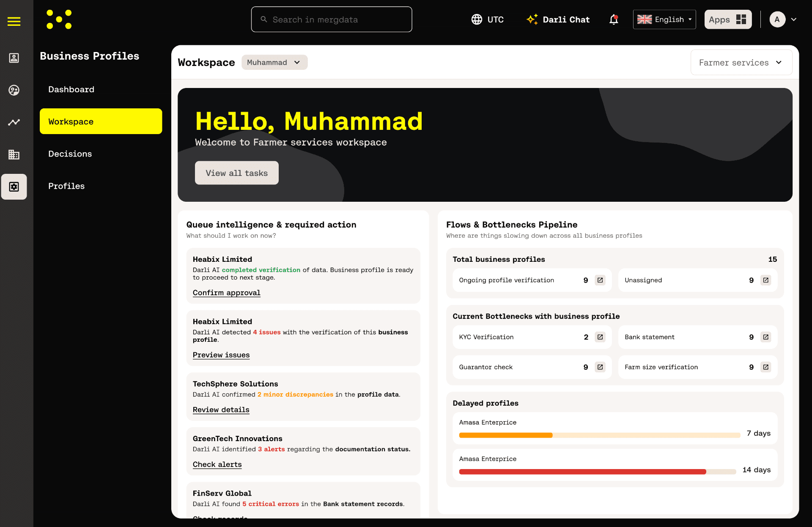The image size is (812, 527).
Task: Expand the Muhammad workspace dropdown
Action: coord(274,63)
